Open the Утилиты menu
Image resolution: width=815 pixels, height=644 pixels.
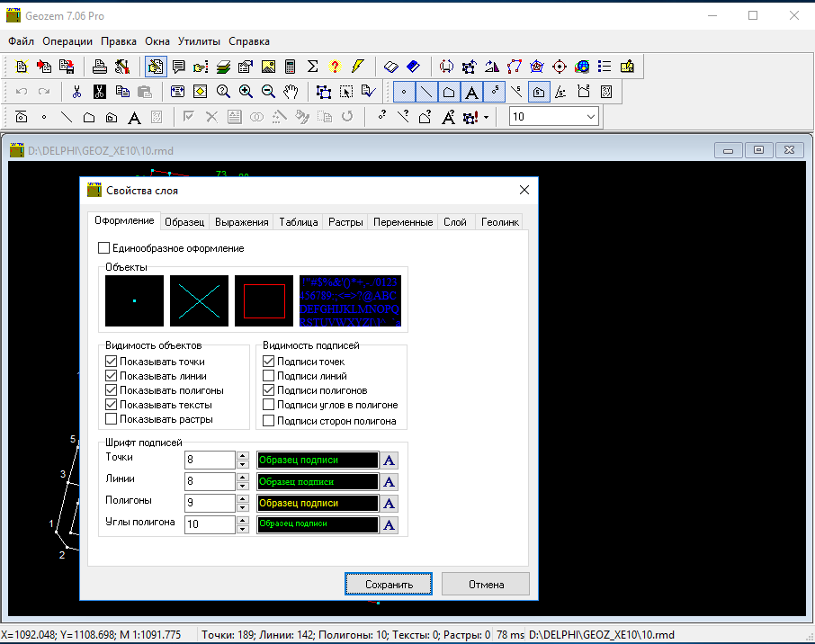point(199,41)
